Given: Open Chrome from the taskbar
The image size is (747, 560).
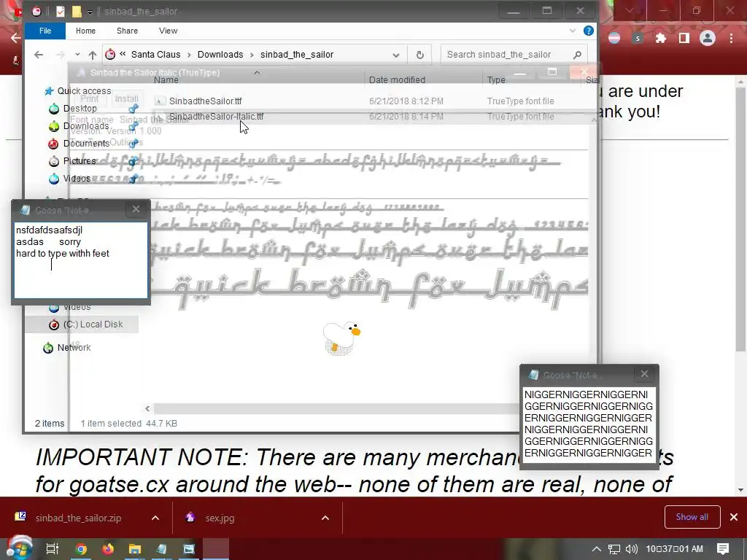Looking at the screenshot, I should (81, 549).
